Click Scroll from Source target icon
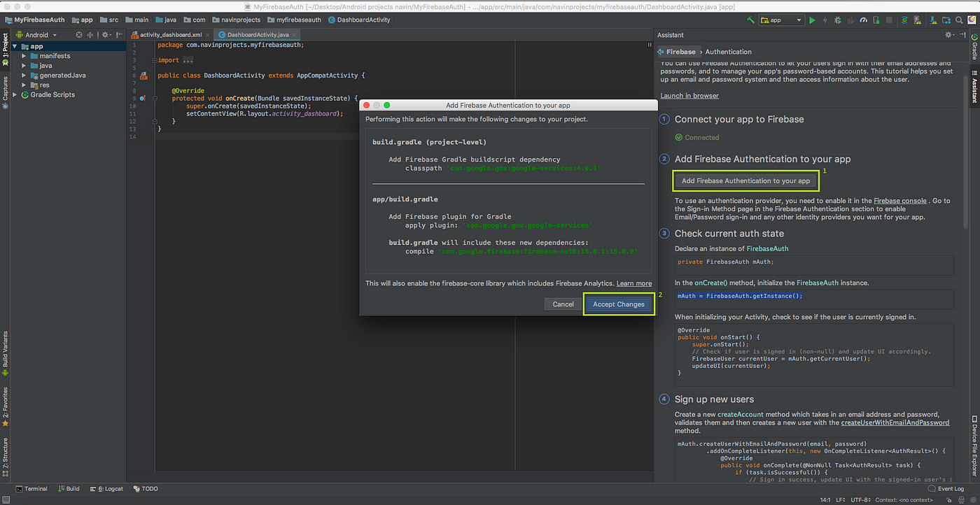This screenshot has width=980, height=505. click(x=79, y=35)
